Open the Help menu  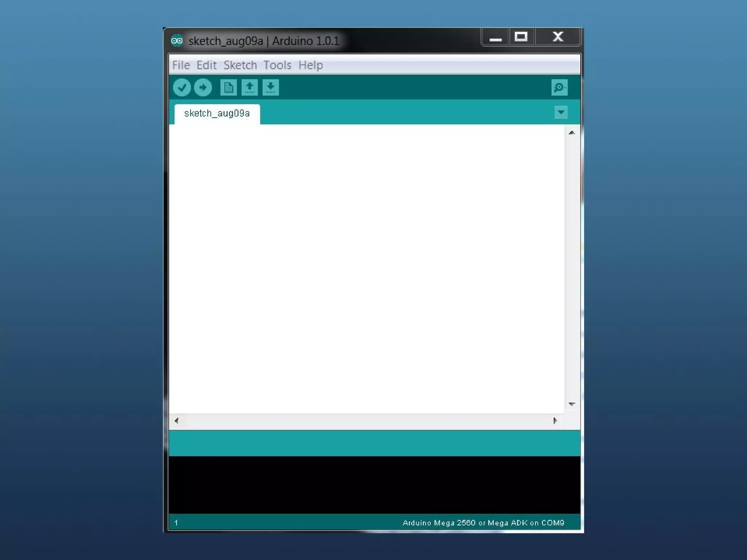pyautogui.click(x=310, y=65)
